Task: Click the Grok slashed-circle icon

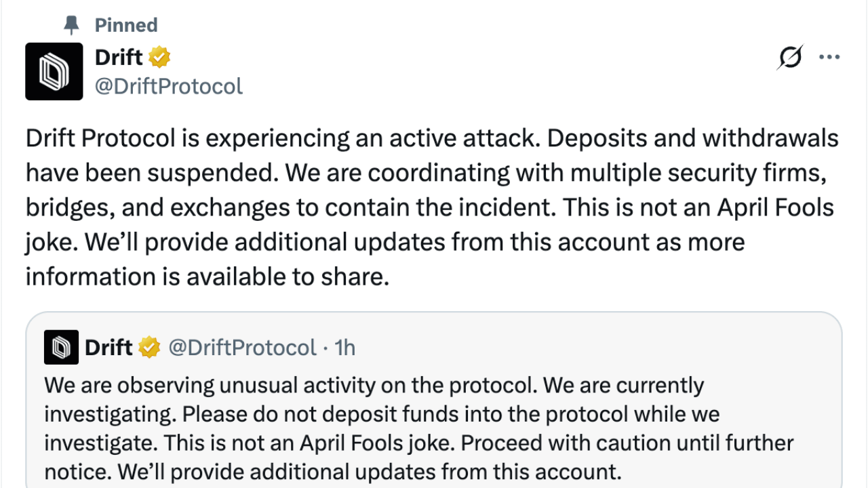Action: click(x=789, y=58)
